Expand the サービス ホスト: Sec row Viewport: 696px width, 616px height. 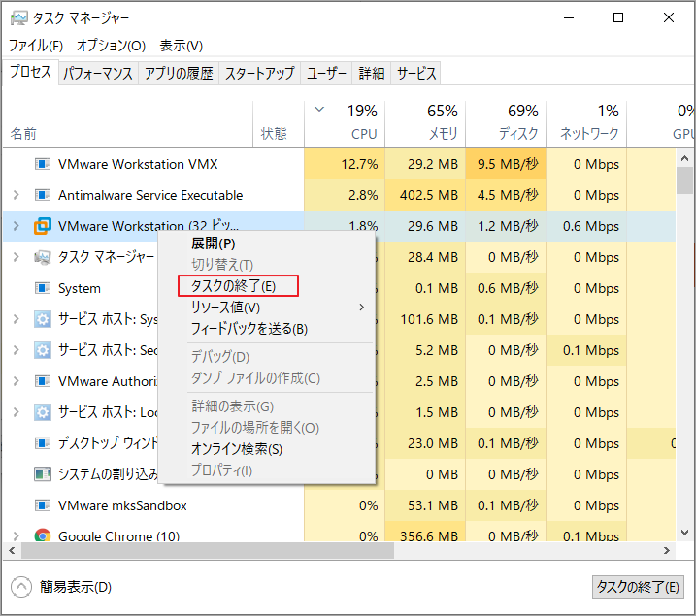[16, 350]
